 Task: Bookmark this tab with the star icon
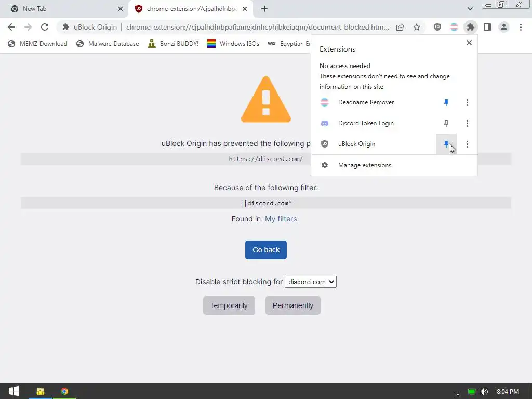coord(417,27)
